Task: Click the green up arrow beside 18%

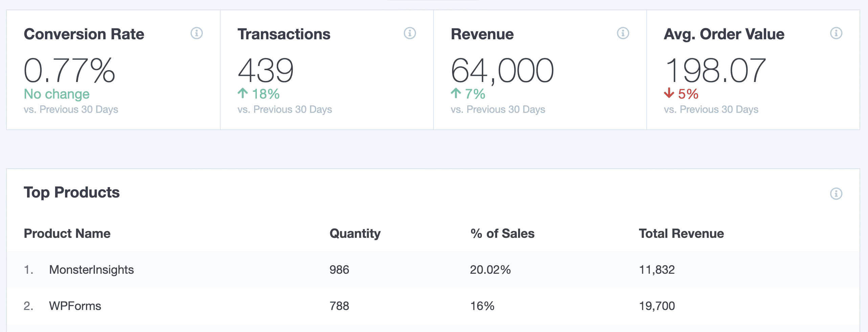Action: tap(243, 93)
